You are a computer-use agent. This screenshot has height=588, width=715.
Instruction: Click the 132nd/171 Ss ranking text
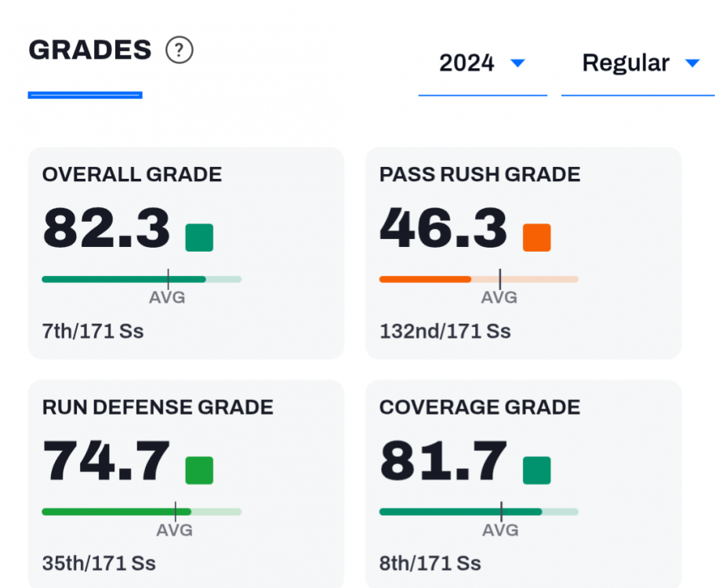click(445, 331)
